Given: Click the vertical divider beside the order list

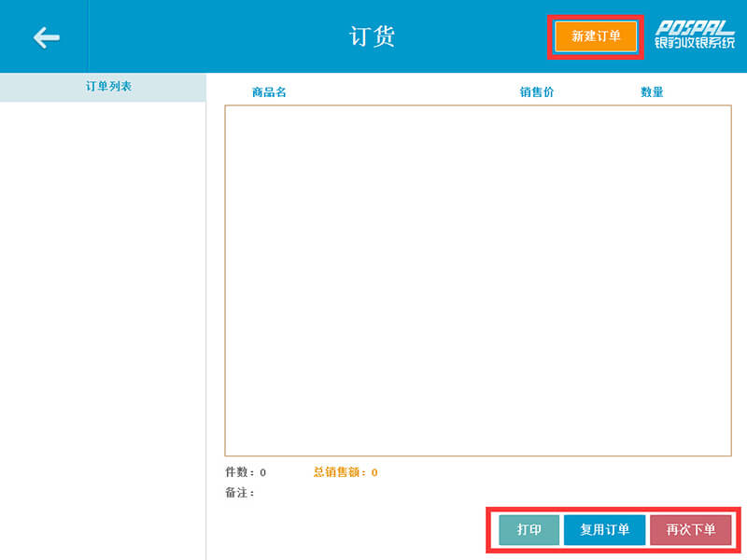Looking at the screenshot, I should click(x=205, y=327).
